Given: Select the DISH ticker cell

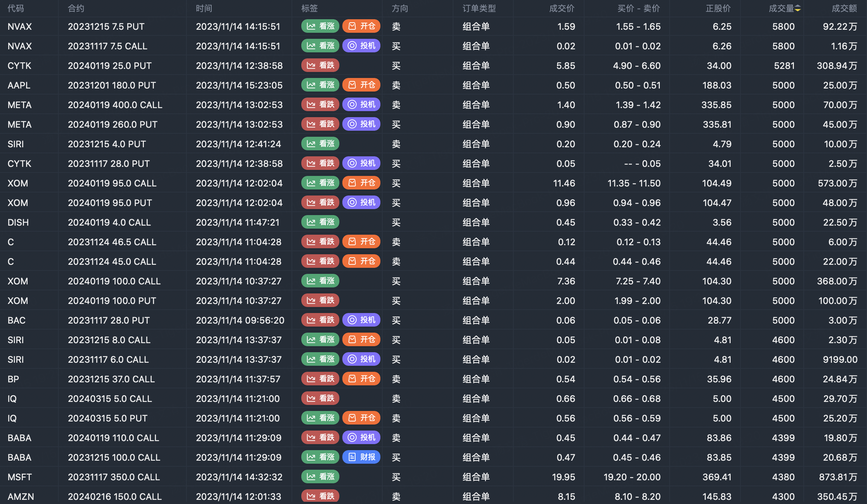Looking at the screenshot, I should [18, 222].
